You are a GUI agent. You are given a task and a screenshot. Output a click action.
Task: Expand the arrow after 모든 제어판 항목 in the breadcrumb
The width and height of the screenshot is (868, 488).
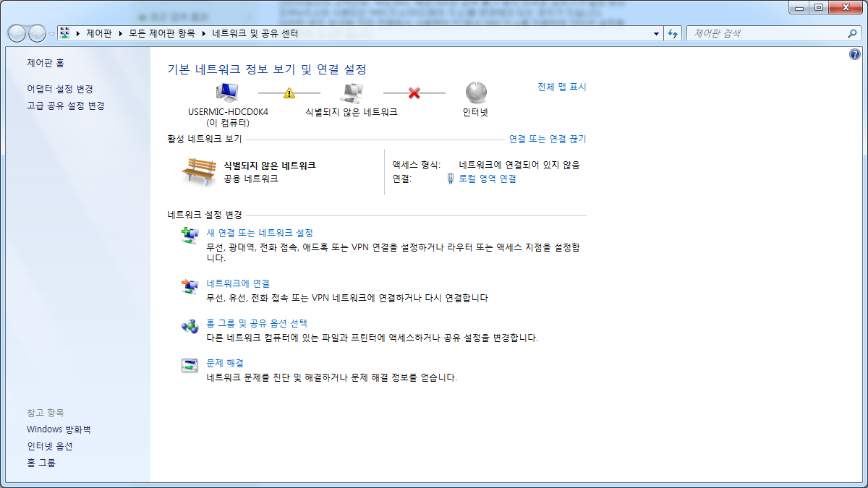203,33
